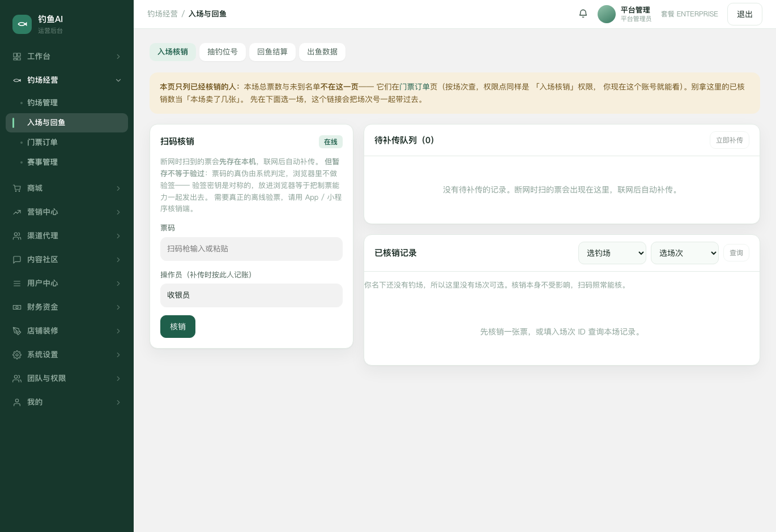Click the 立即补传 button
This screenshot has width=776, height=532.
(730, 140)
